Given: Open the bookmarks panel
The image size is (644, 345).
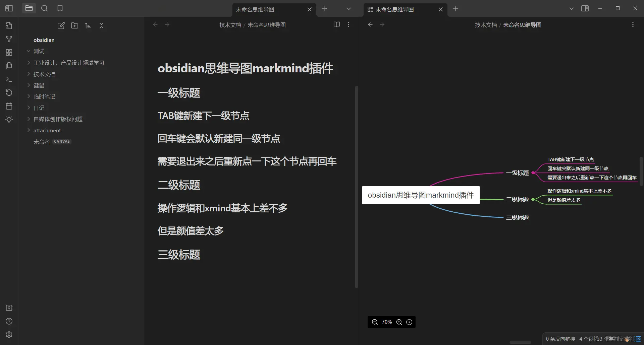Looking at the screenshot, I should pos(60,8).
